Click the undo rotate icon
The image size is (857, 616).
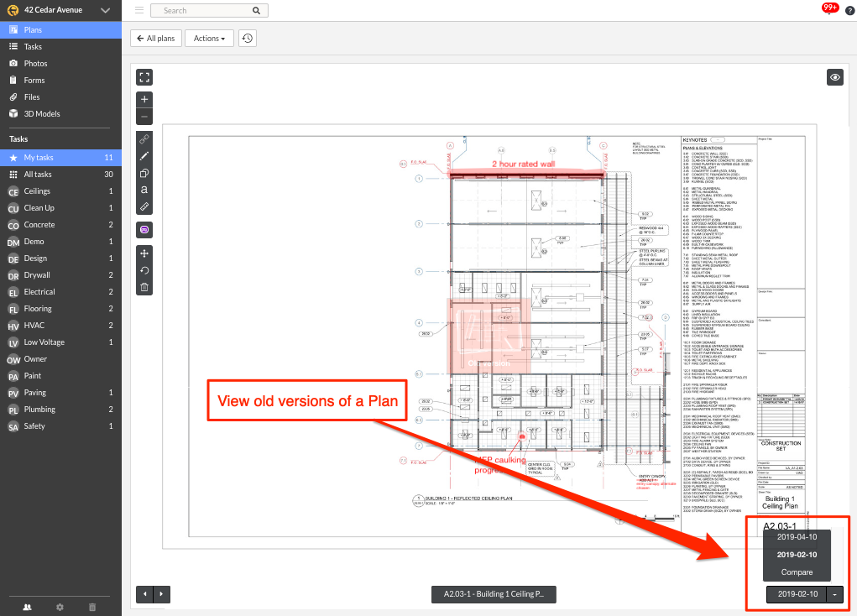point(144,269)
